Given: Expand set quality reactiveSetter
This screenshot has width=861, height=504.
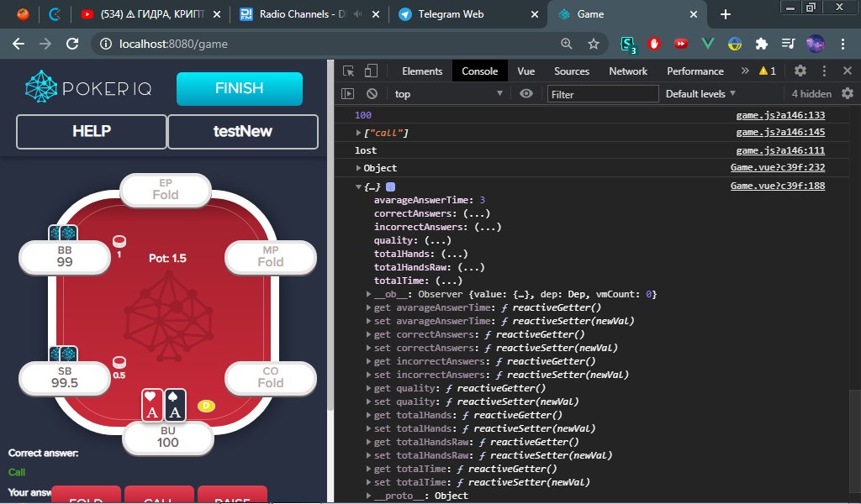Looking at the screenshot, I should point(369,402).
